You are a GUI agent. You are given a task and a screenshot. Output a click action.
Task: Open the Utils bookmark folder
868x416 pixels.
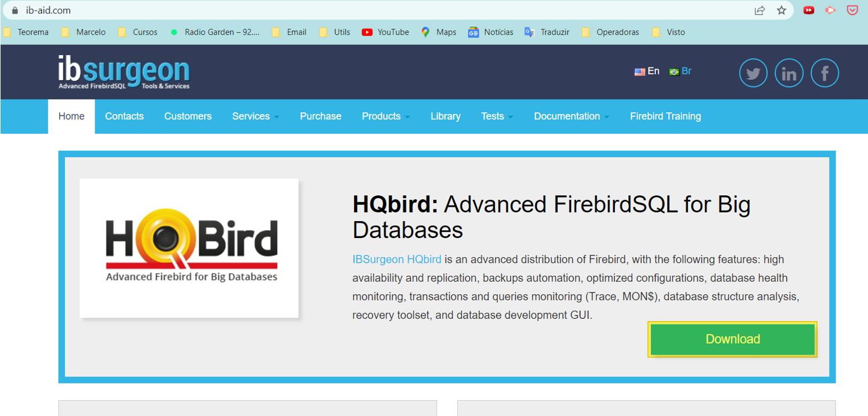click(335, 32)
